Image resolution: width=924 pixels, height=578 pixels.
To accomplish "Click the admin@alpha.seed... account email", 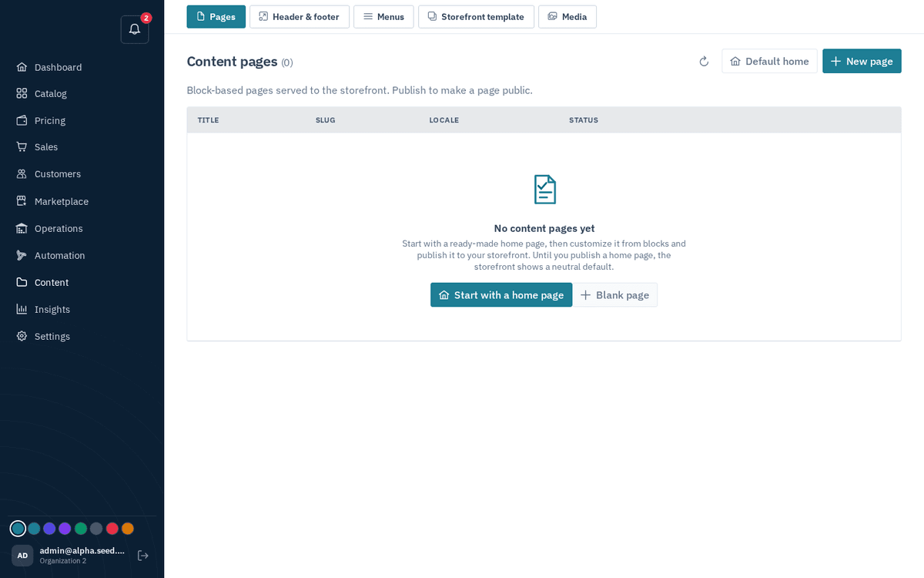I will click(x=82, y=550).
